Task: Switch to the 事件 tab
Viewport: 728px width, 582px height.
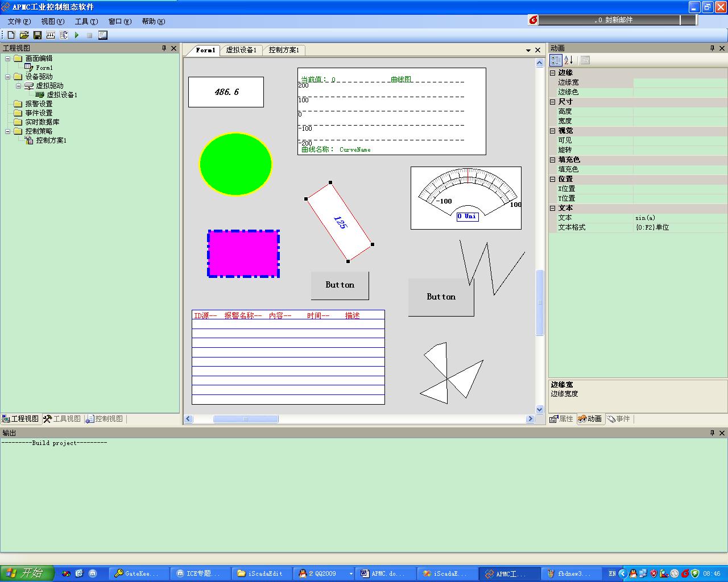Action: [x=619, y=419]
